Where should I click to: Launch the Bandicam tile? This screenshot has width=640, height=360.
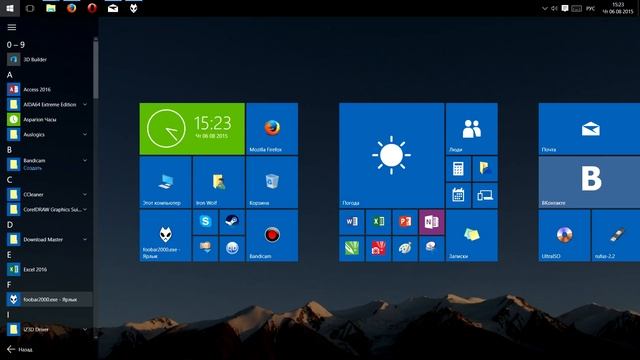(272, 236)
